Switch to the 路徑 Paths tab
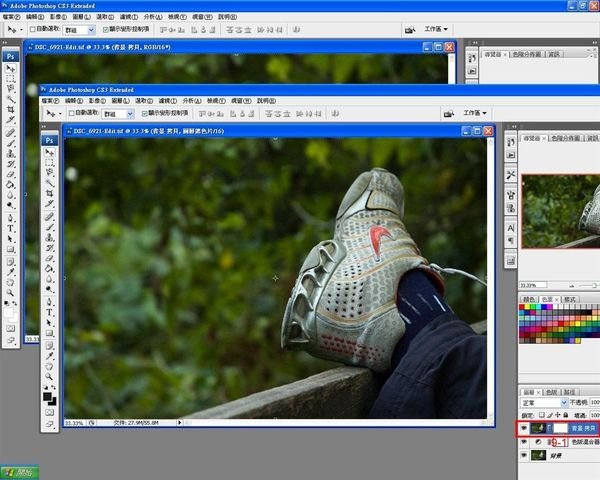The image size is (600, 480). click(x=570, y=392)
